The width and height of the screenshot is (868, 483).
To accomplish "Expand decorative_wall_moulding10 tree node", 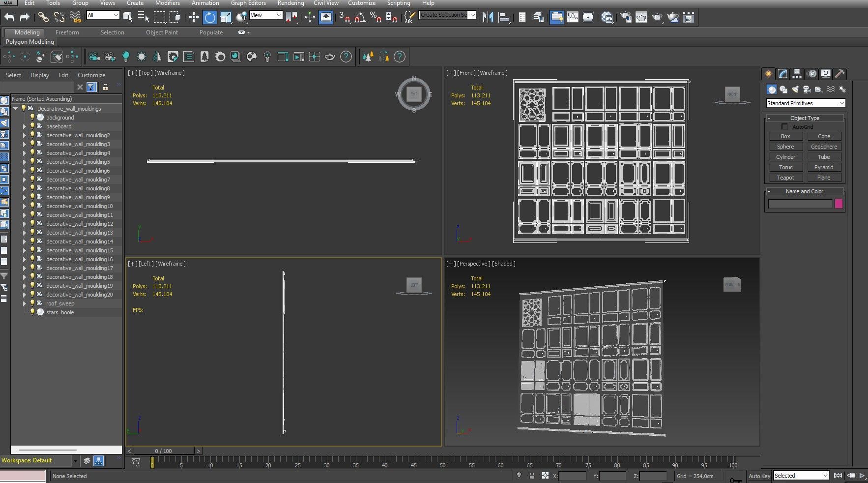I will click(x=24, y=206).
